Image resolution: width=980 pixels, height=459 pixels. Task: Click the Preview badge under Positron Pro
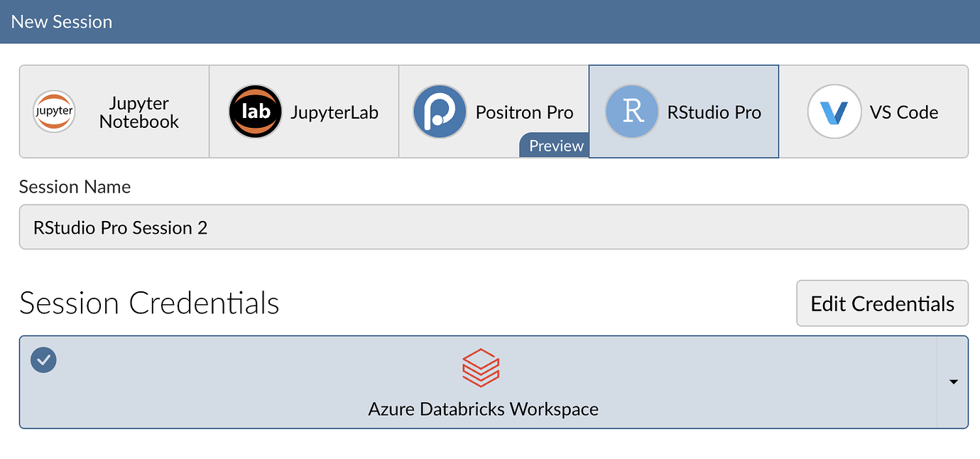tap(554, 146)
